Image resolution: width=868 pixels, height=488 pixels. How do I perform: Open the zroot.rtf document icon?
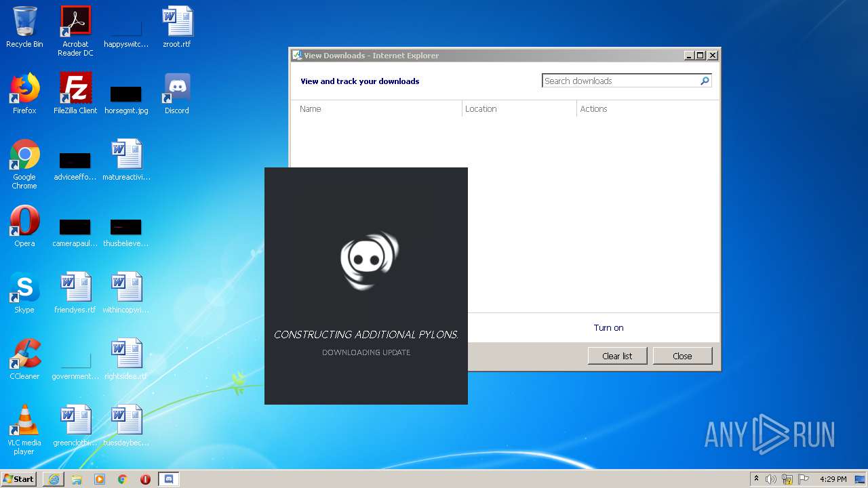tap(177, 28)
